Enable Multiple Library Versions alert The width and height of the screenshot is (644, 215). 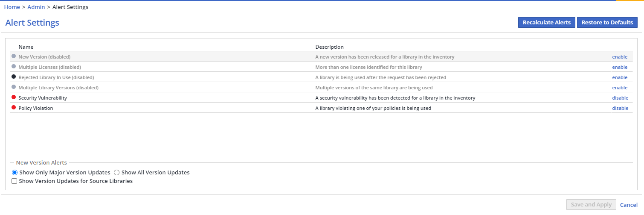click(x=620, y=88)
